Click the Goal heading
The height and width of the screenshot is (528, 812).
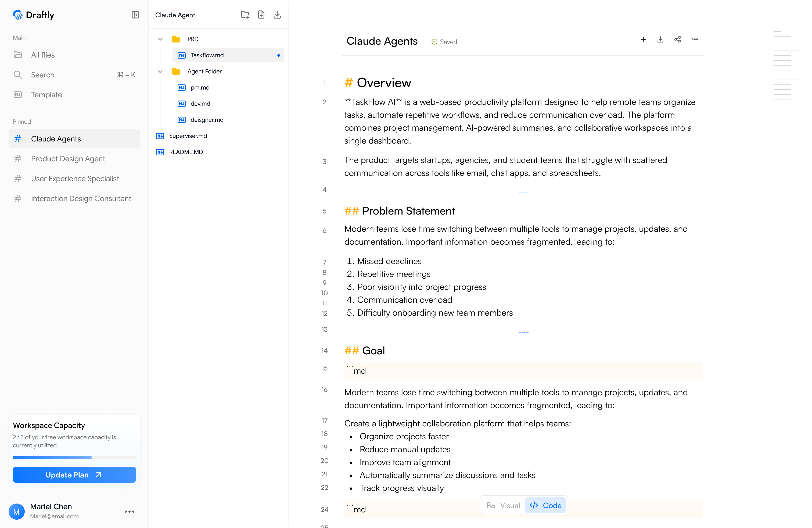[x=364, y=351]
